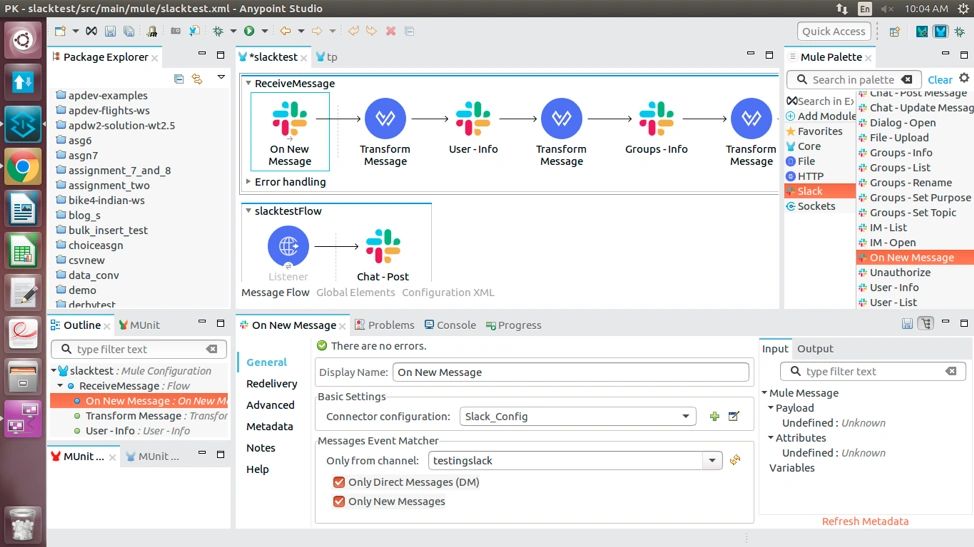Toggle link with editor in Package Explorer

pos(198,79)
